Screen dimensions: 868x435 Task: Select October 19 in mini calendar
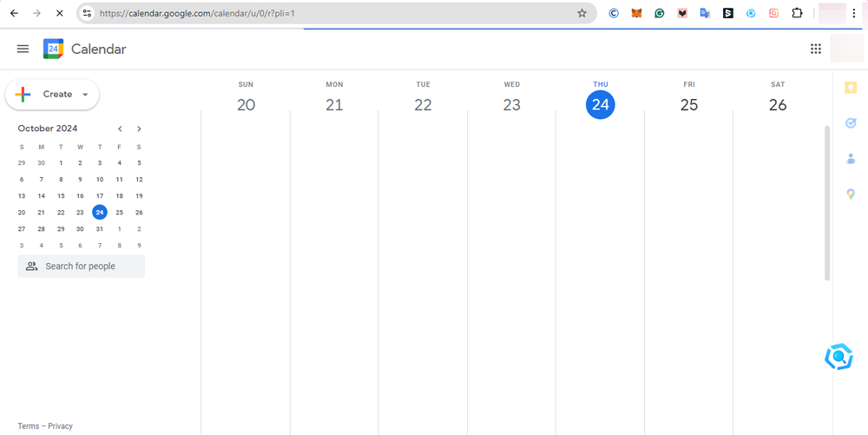pyautogui.click(x=139, y=196)
